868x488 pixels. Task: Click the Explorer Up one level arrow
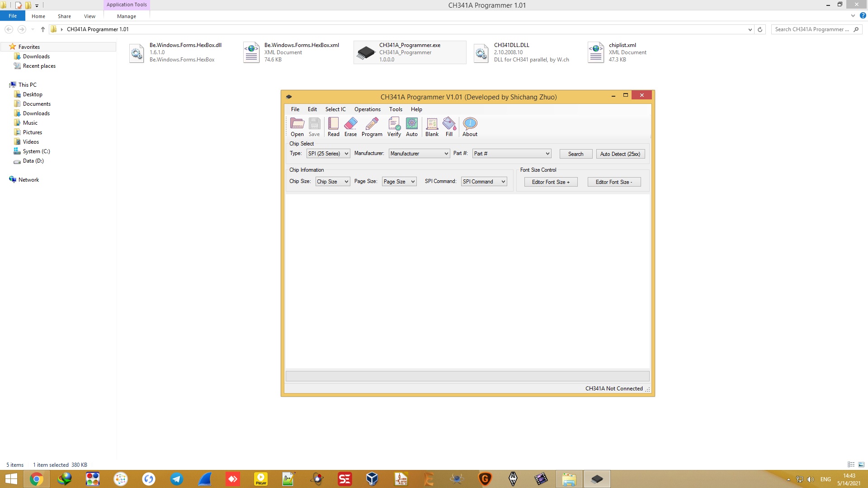tap(42, 29)
